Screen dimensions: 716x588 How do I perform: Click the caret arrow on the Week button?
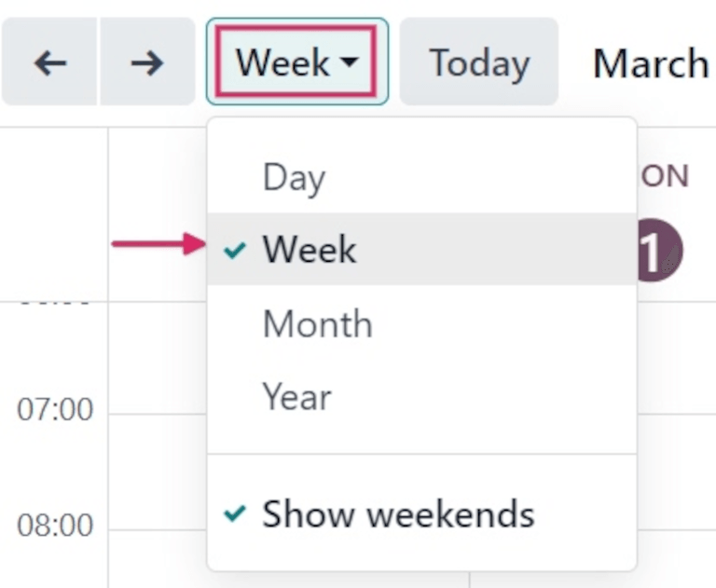349,63
